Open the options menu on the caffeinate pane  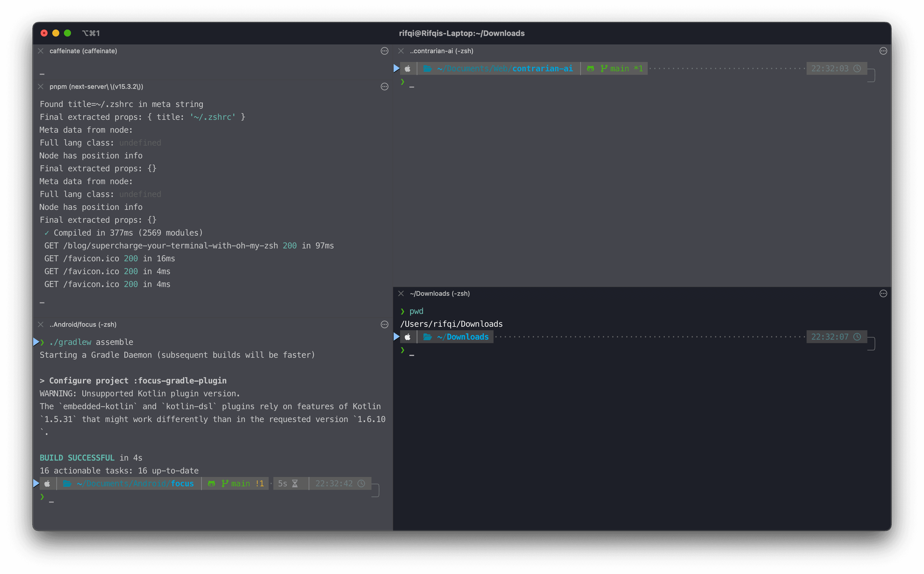coord(384,51)
